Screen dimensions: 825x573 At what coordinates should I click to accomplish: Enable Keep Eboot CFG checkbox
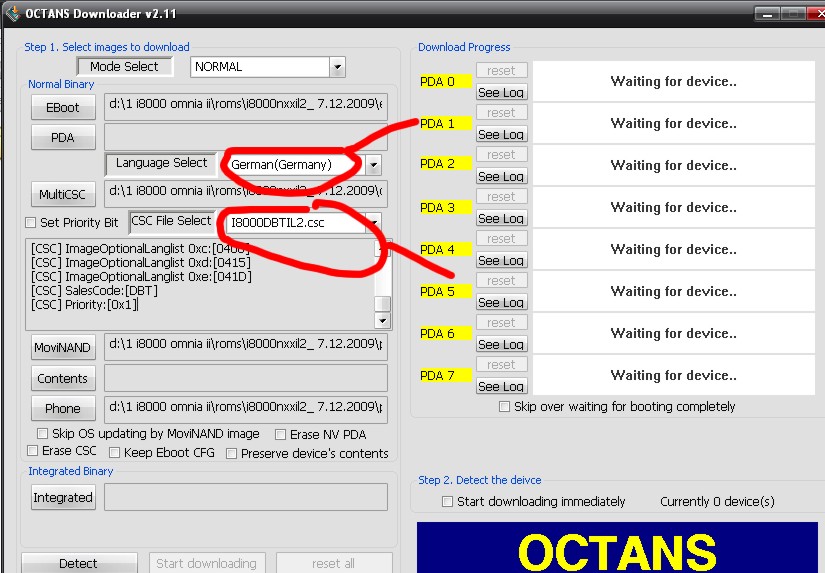point(114,453)
